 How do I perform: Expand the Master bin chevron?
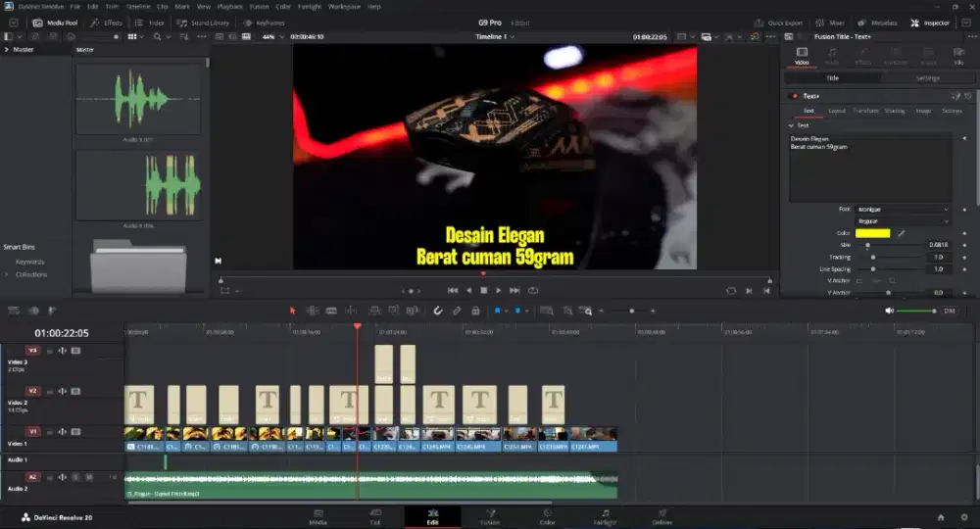(7, 49)
